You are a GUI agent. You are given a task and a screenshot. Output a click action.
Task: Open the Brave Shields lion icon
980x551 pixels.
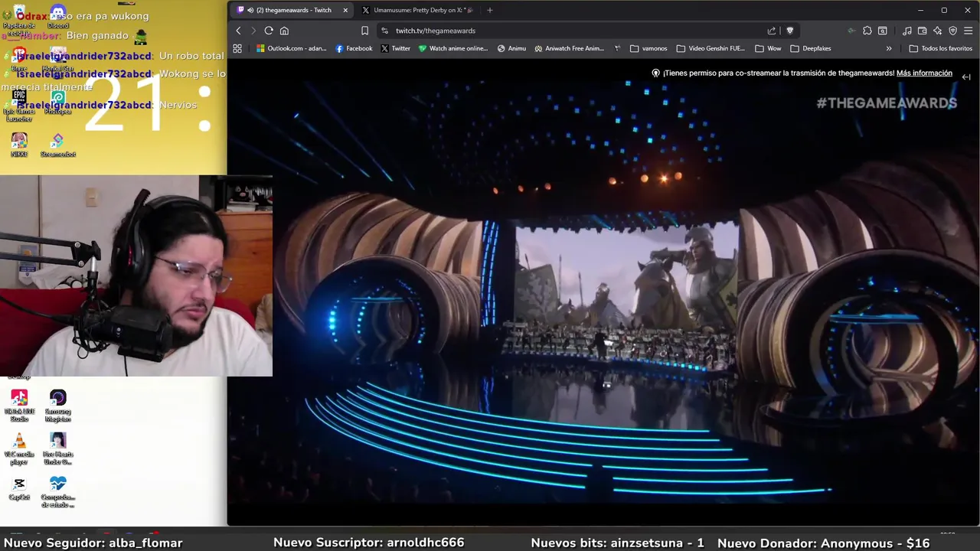tap(790, 31)
